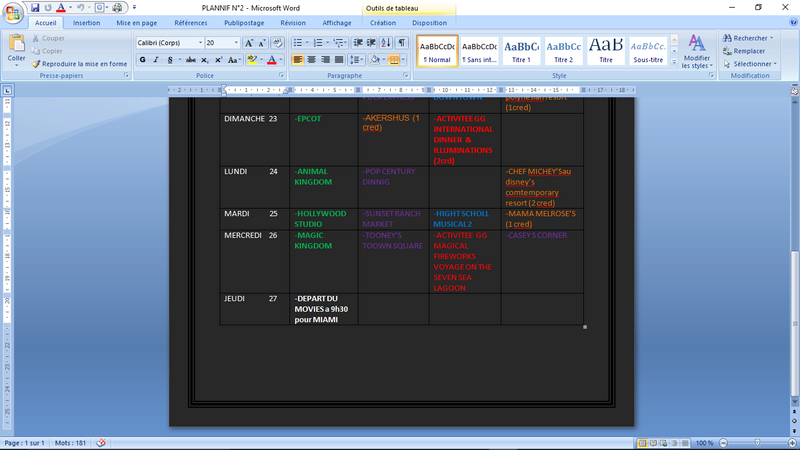Increase the font size with the Grow Font icon

pyautogui.click(x=249, y=43)
